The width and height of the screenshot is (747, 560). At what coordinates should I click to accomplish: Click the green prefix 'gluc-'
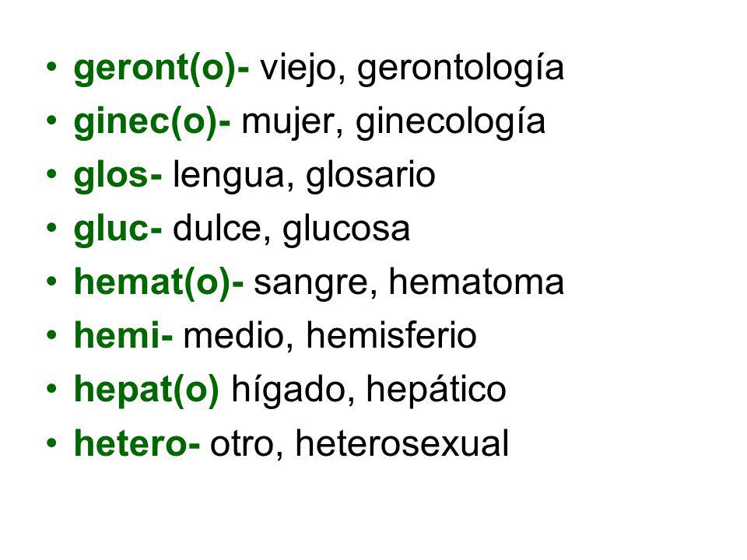117,229
